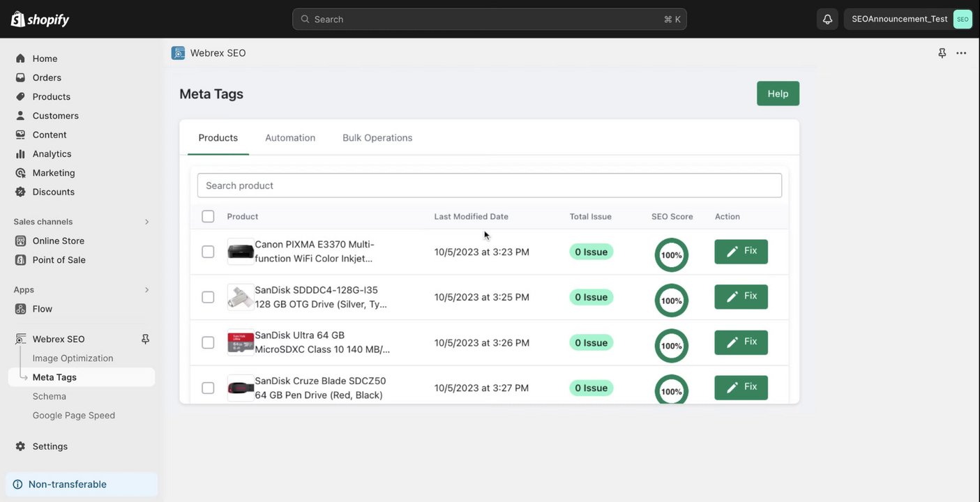Click the Analytics icon in sidebar

[20, 153]
